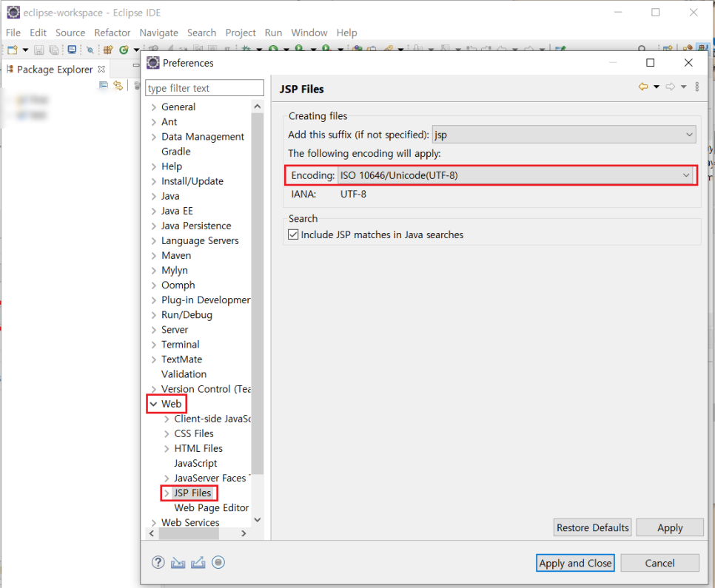The width and height of the screenshot is (715, 588).
Task: Click the Save All toolbar icon
Action: click(x=54, y=50)
